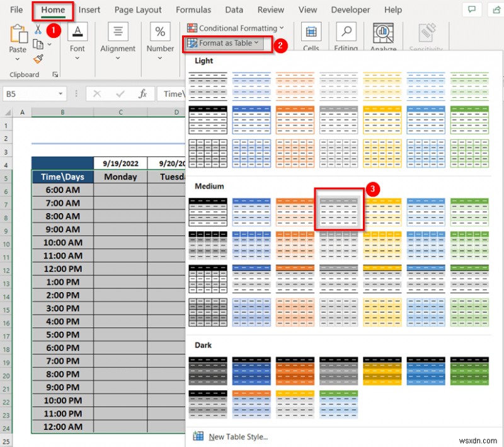The width and height of the screenshot is (504, 447).
Task: Open the Clipboard dialog launcher
Action: pos(56,74)
